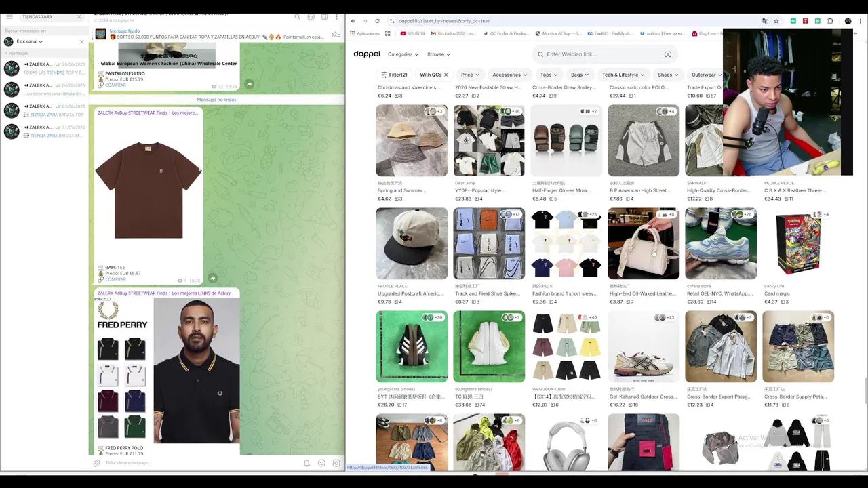Open Telegram channel three-dot menu
The image size is (868, 488).
pyautogui.click(x=337, y=16)
